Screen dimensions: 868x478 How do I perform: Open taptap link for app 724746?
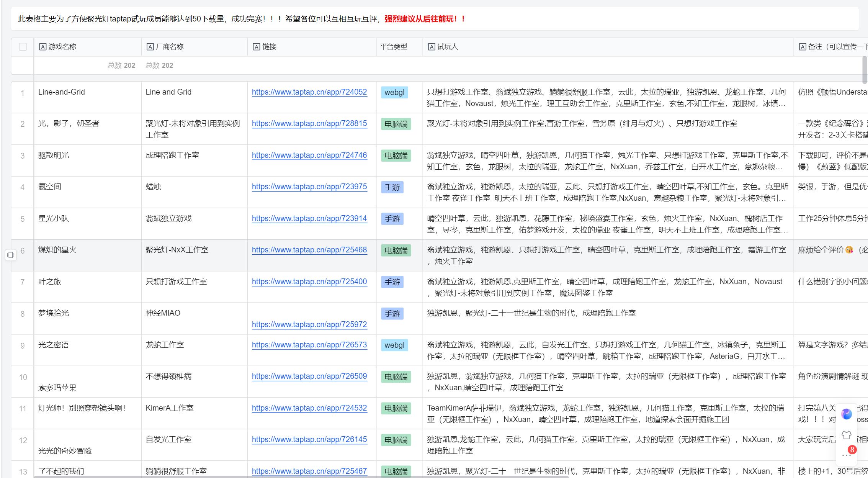[x=309, y=155]
